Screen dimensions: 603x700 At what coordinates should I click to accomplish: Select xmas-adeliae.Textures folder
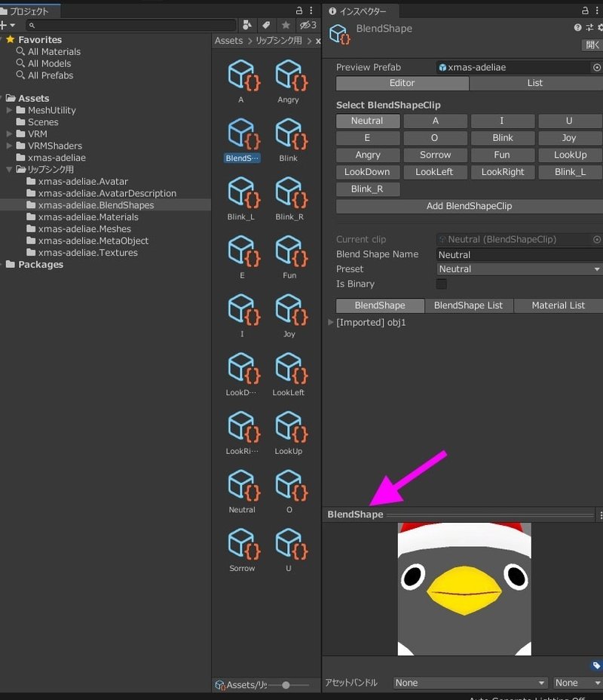(88, 253)
